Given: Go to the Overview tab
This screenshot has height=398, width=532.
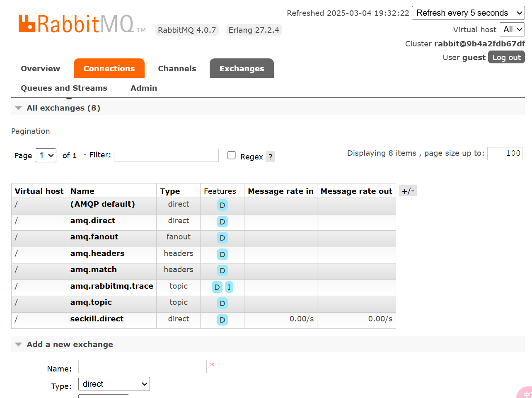Looking at the screenshot, I should tap(41, 68).
